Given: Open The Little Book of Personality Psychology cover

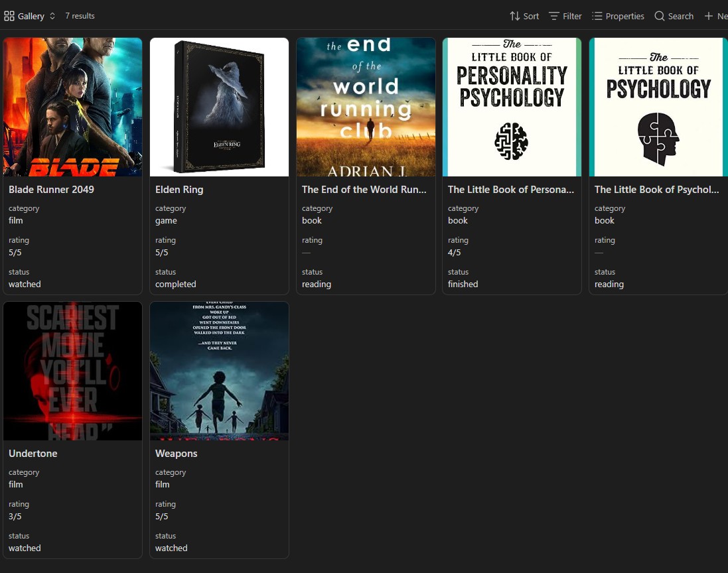Looking at the screenshot, I should tap(512, 107).
